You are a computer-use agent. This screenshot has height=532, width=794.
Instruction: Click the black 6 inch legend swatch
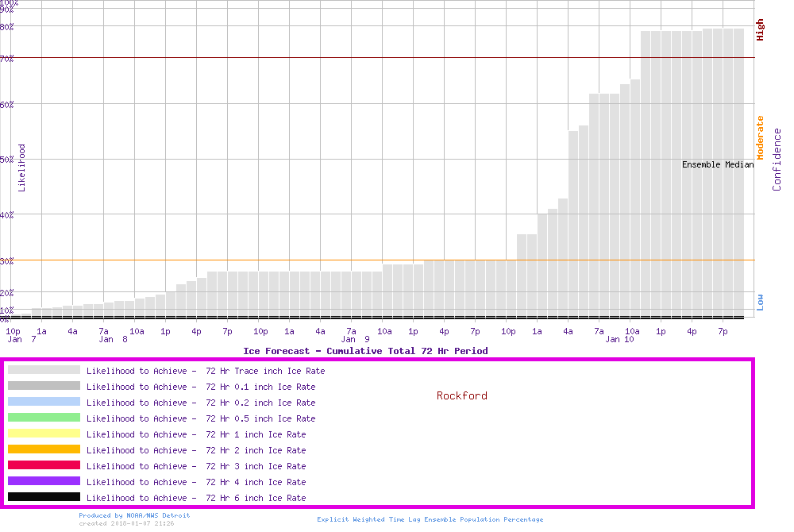pyautogui.click(x=44, y=497)
